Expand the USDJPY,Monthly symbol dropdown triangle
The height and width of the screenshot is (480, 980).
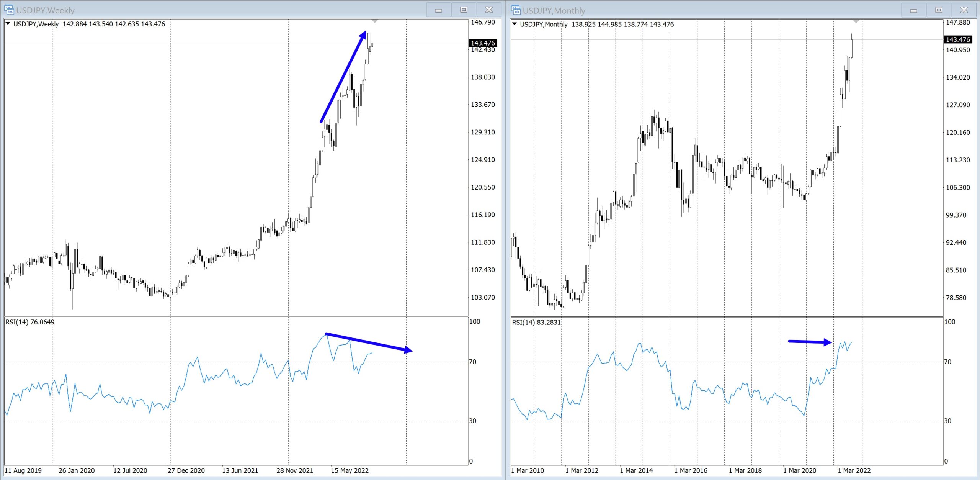point(514,24)
